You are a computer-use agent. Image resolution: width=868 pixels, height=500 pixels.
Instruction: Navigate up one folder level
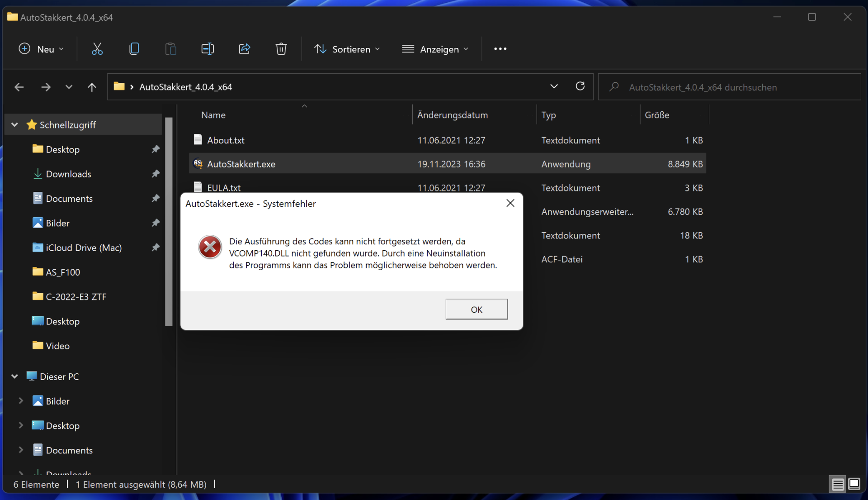tap(92, 87)
